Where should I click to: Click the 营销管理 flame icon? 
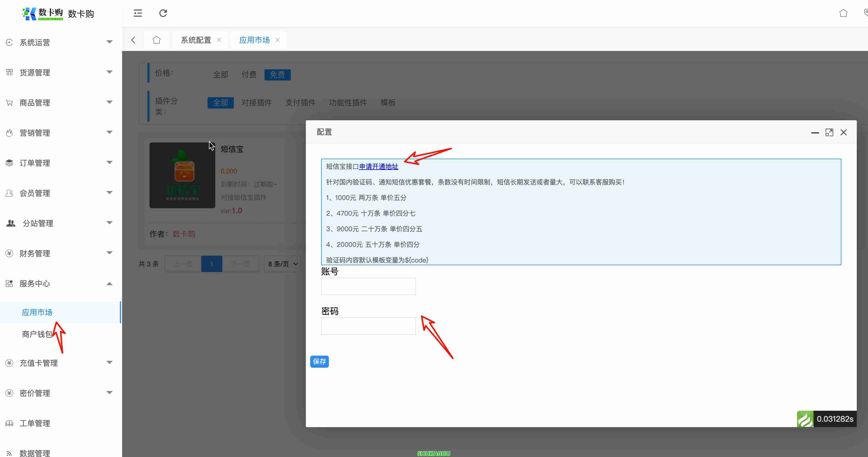[x=9, y=133]
